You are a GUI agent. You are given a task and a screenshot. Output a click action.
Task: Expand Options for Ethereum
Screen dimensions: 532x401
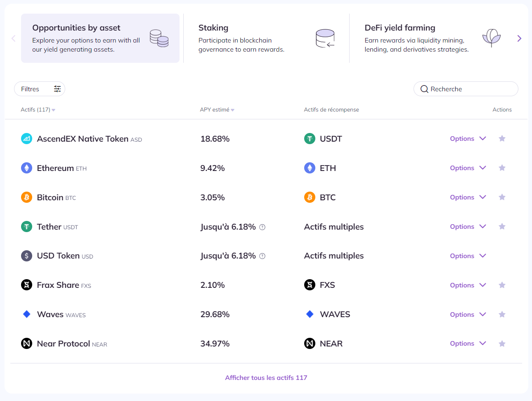pos(468,168)
